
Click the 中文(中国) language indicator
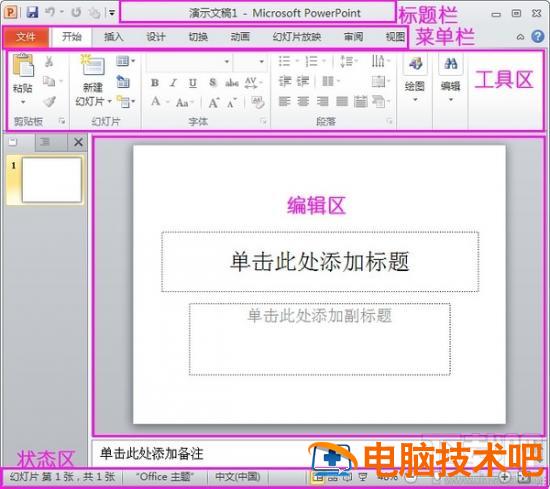click(238, 477)
